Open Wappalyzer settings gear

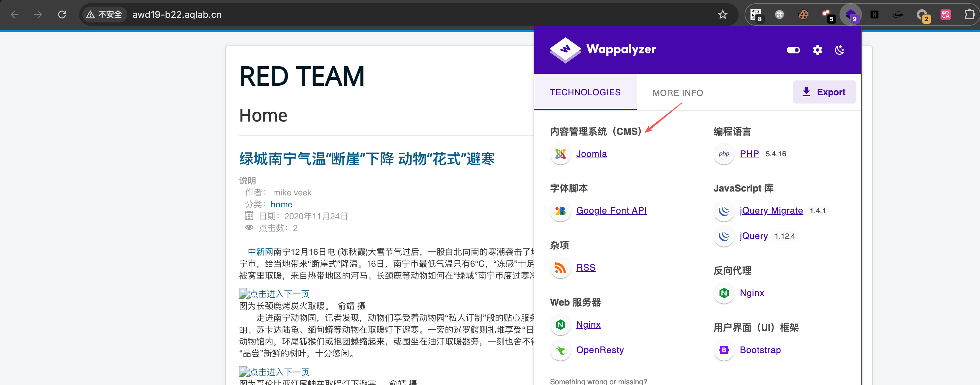[x=817, y=50]
